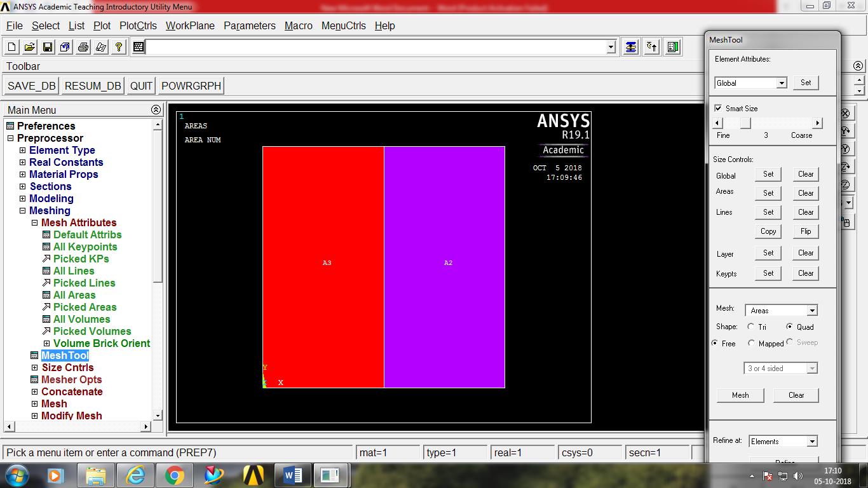Collapse the Preprocessor tree node

[10, 138]
